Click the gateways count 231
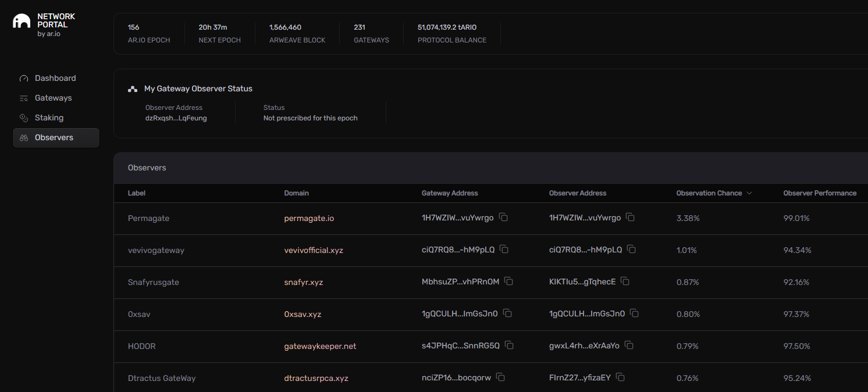 pos(360,27)
